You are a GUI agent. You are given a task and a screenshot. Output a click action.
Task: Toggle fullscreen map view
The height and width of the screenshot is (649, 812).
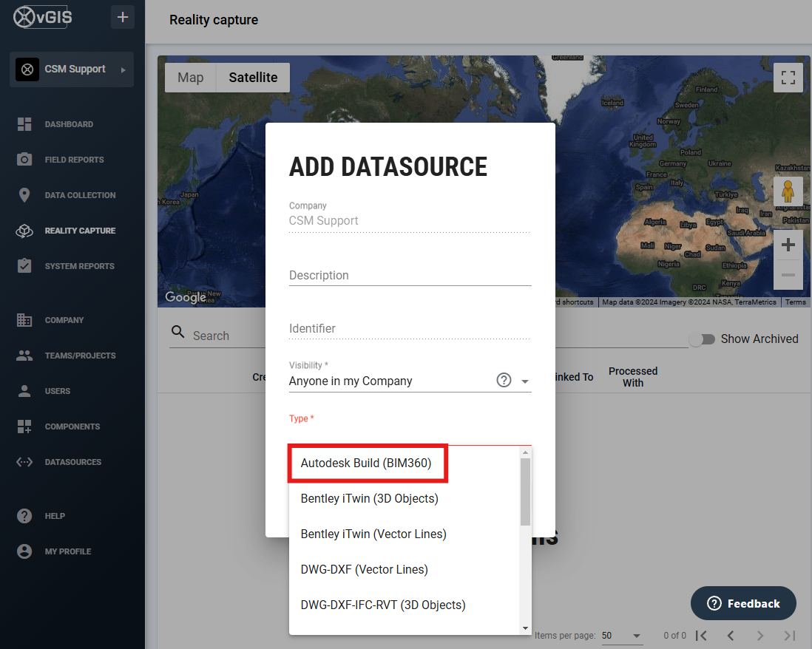(x=788, y=78)
